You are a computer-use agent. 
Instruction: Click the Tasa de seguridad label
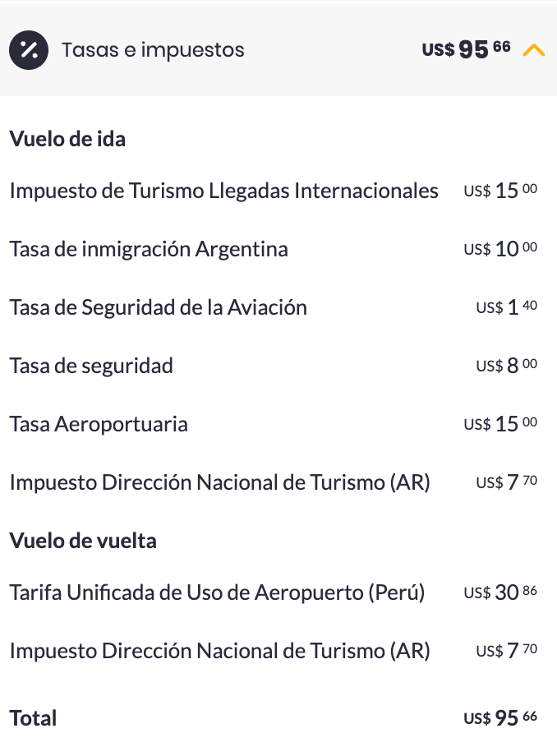point(91,366)
